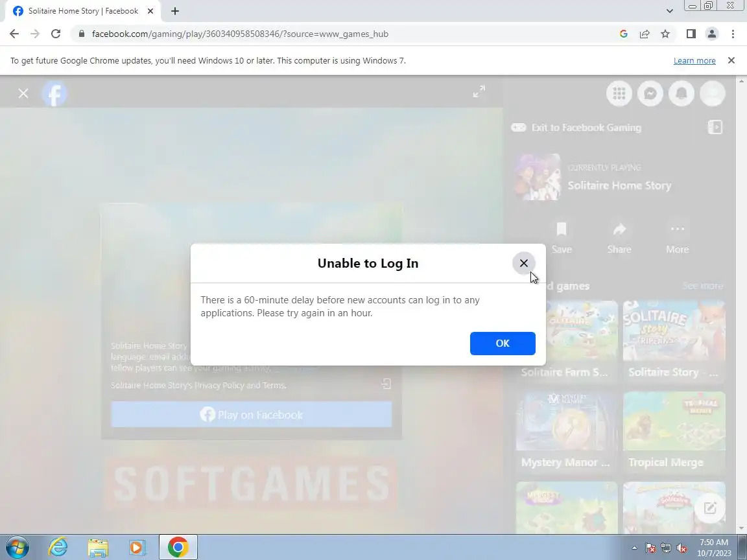Open Windows Explorer from taskbar
Viewport: 747px width, 560px height.
tap(98, 547)
